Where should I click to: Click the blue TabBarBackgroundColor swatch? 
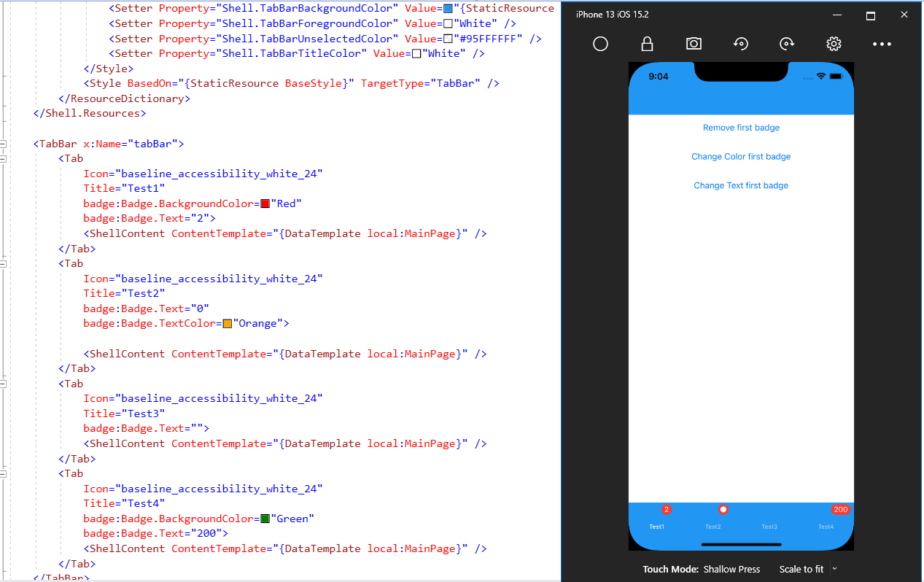click(448, 9)
